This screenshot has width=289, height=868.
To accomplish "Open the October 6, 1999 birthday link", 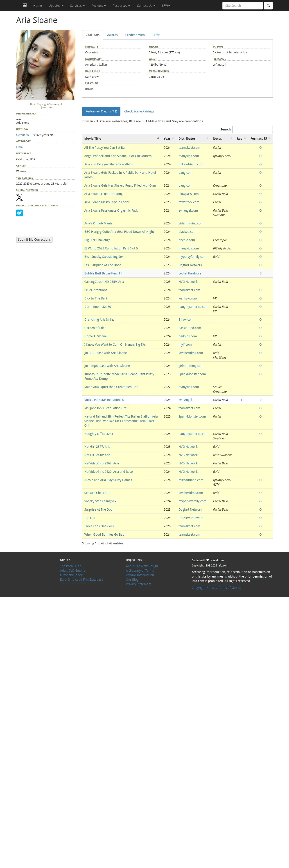I will coord(26,135).
